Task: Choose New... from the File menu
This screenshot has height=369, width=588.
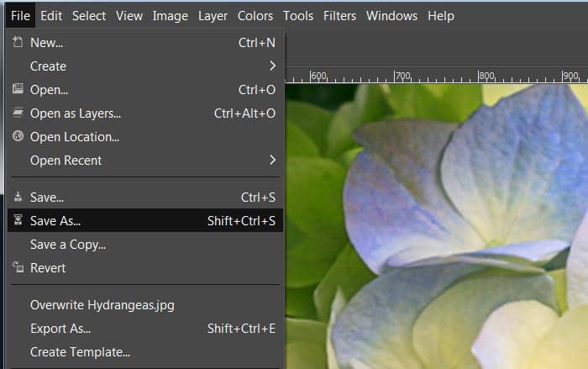Action: pos(145,42)
